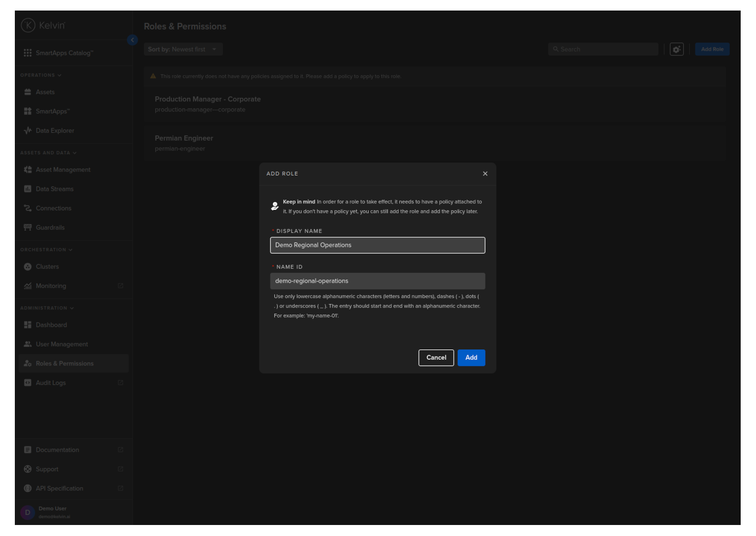
Task: Click the Name ID text field
Action: pos(377,281)
